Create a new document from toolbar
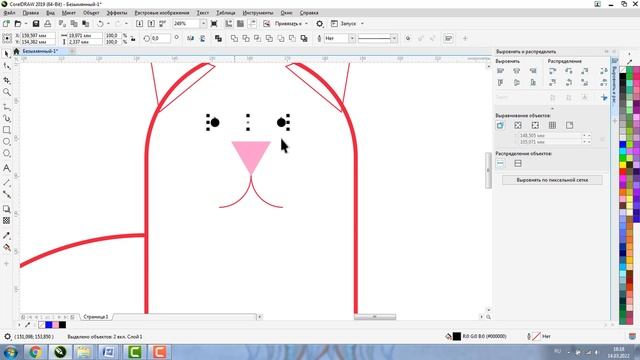 (x=6, y=24)
